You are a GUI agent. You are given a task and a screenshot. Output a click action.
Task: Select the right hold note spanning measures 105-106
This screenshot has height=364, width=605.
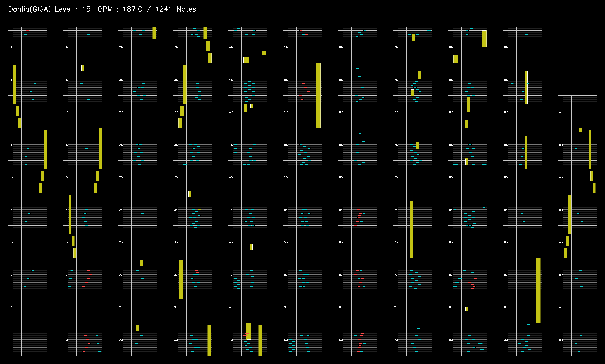590,149
